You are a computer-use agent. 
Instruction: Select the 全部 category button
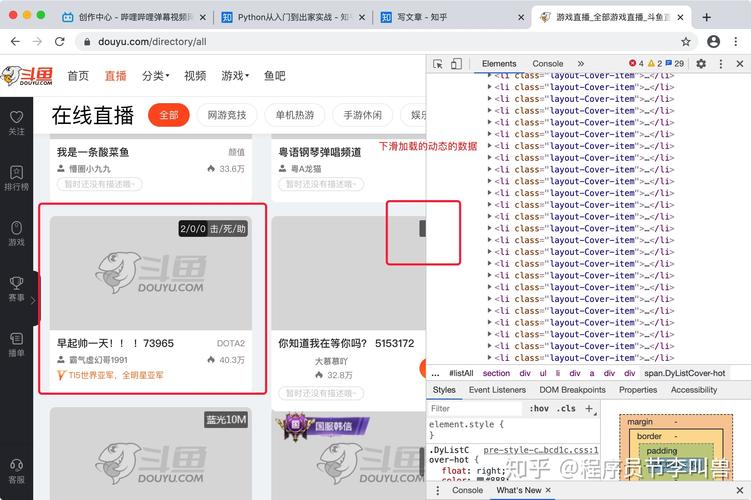(x=169, y=115)
